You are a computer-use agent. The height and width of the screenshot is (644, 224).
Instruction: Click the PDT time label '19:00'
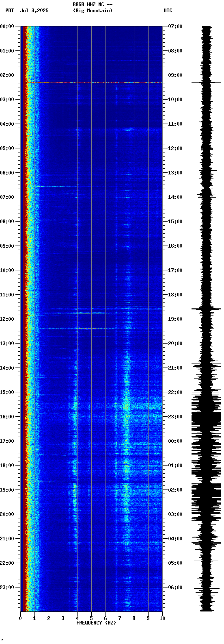[x=7, y=490]
